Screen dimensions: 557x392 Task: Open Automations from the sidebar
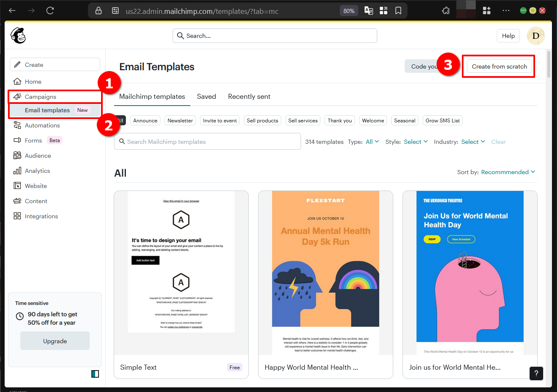coord(42,125)
